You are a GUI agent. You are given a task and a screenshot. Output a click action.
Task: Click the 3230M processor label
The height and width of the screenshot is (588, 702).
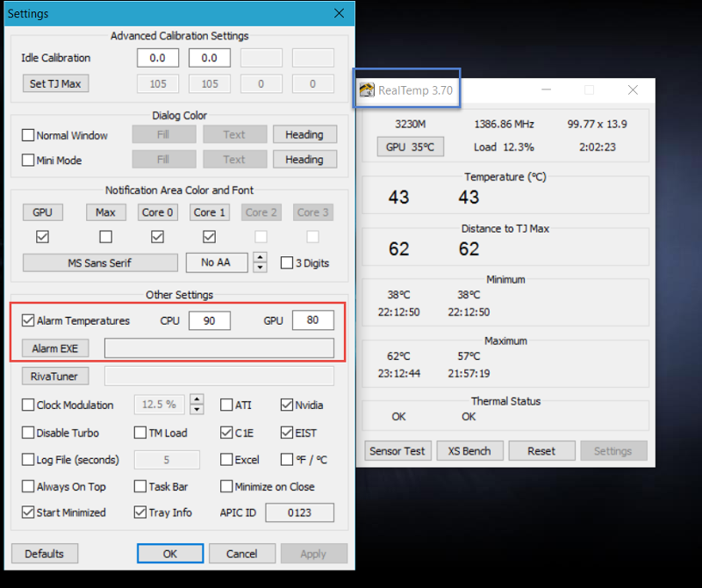pyautogui.click(x=410, y=124)
